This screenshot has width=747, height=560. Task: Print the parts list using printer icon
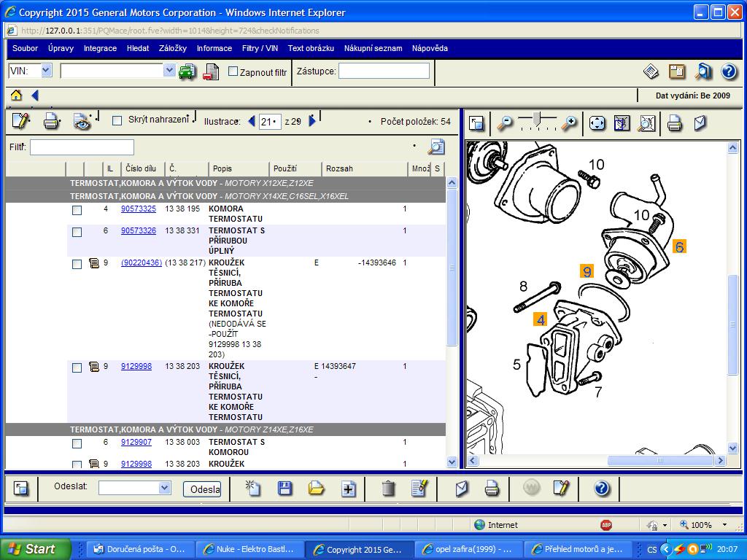coord(51,122)
